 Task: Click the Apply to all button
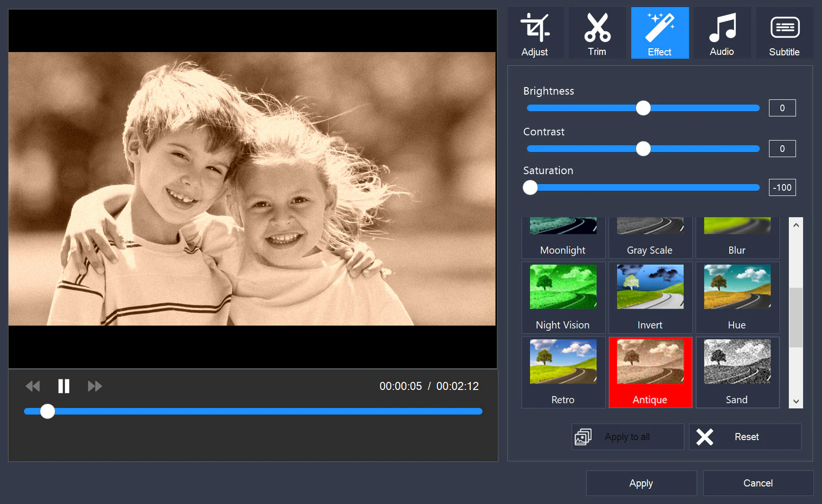point(628,437)
